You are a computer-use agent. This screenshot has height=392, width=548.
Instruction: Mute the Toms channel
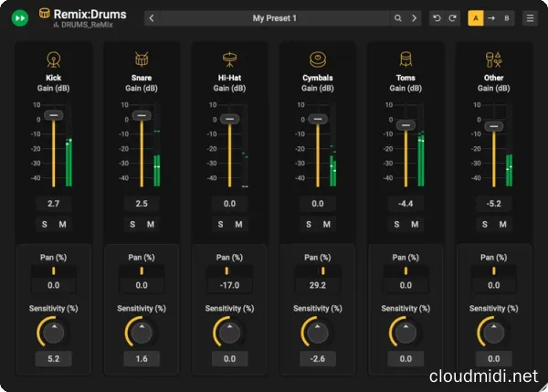pos(415,224)
